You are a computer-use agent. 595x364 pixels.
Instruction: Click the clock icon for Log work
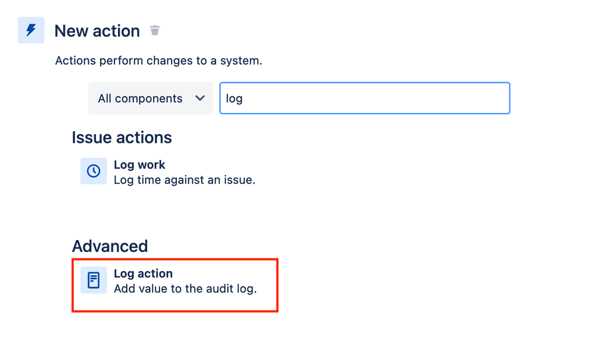pyautogui.click(x=94, y=171)
